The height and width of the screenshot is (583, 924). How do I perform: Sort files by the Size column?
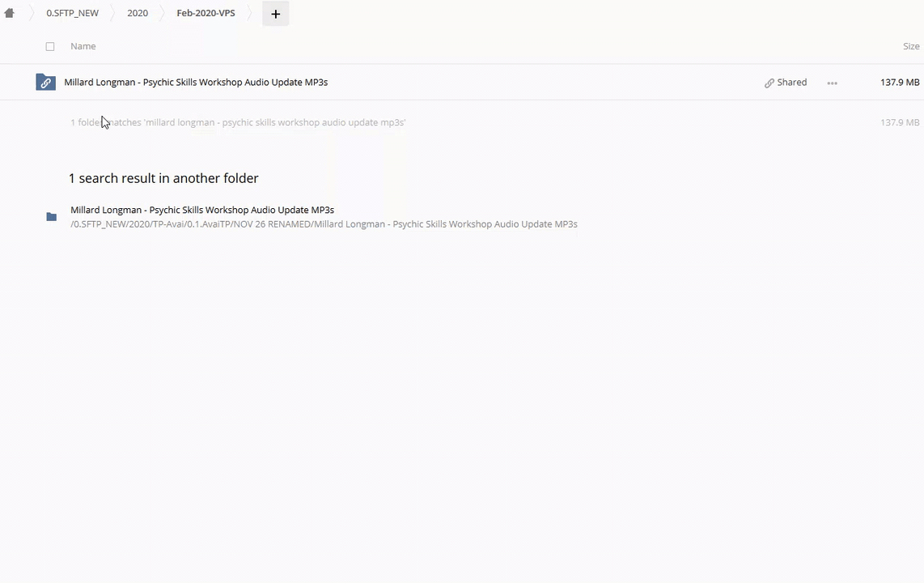click(x=911, y=46)
